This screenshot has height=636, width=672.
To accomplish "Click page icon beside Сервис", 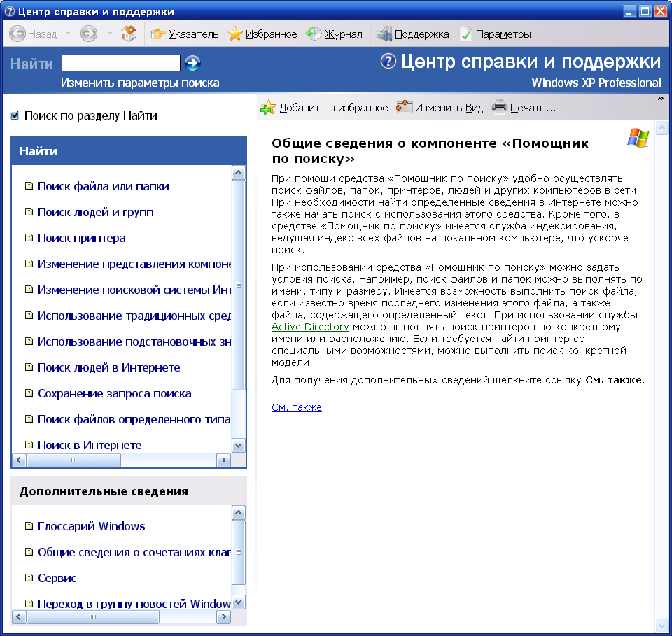I will 29,578.
